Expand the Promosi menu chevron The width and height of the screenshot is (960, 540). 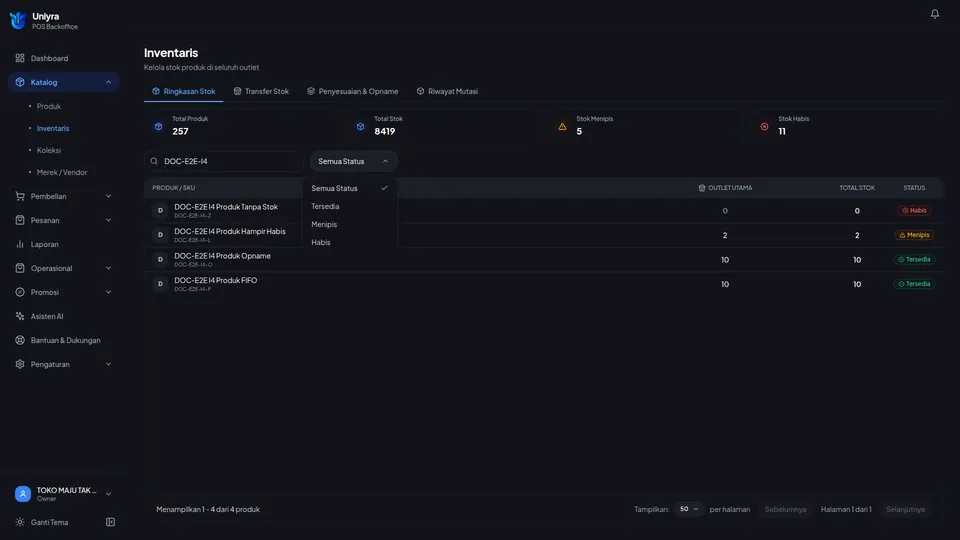click(108, 292)
